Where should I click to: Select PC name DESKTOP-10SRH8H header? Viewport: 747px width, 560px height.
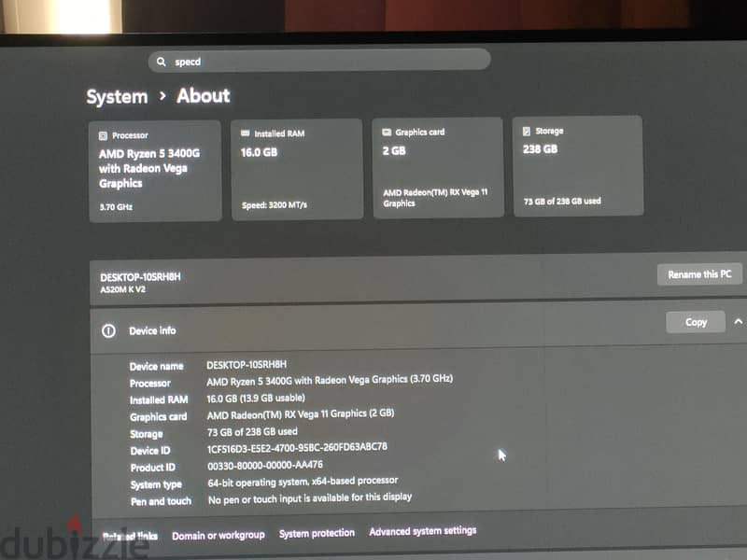[x=141, y=276]
